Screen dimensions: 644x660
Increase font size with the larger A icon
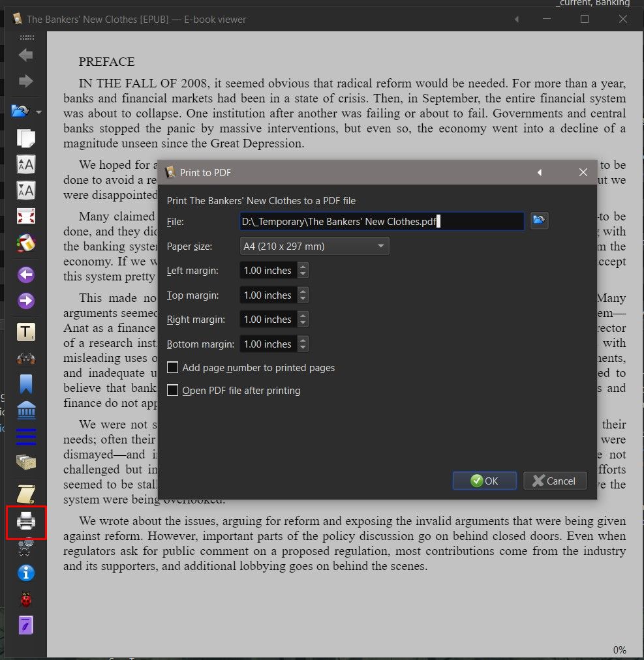[x=25, y=164]
